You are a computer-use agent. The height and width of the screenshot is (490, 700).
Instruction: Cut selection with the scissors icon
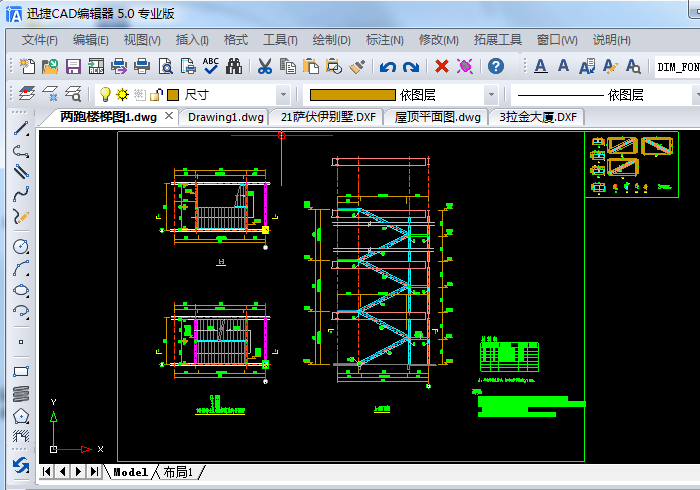tap(265, 66)
